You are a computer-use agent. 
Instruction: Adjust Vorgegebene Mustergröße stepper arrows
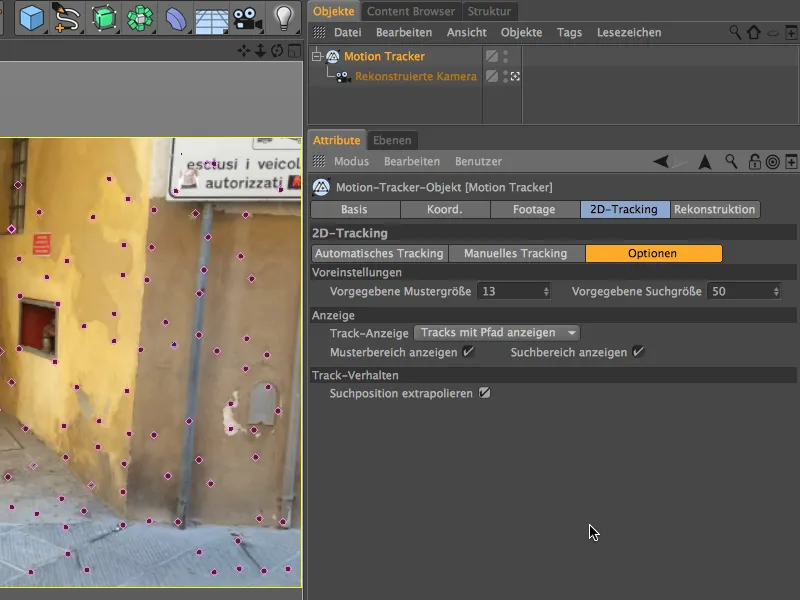[x=546, y=291]
